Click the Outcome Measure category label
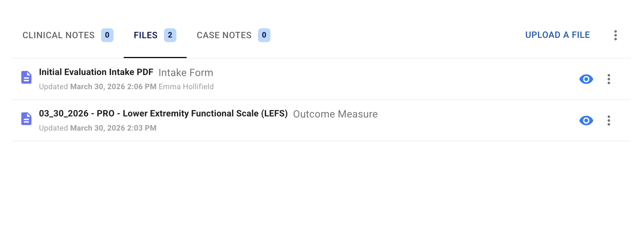This screenshot has height=230, width=644. pos(335,114)
